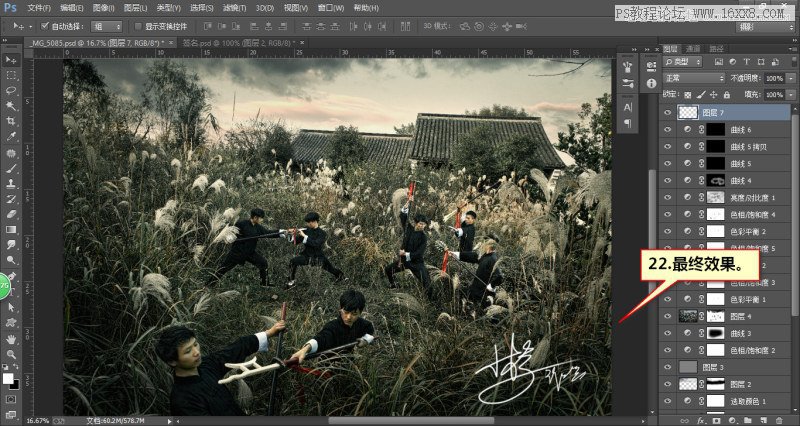The image size is (800, 426).
Task: Click the lock all padlock icon
Action: pos(726,94)
